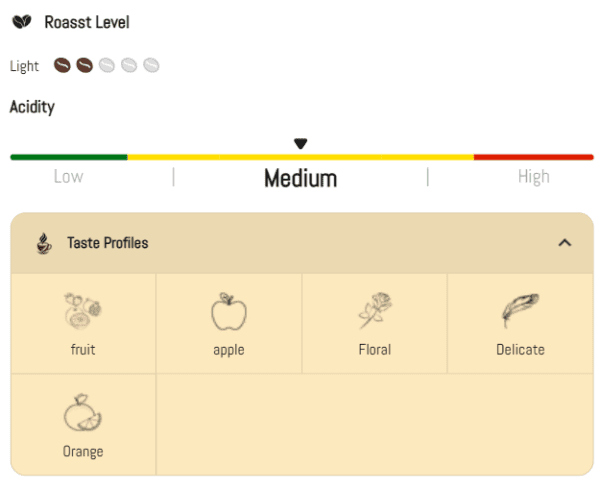Select the fifth roast level bean
This screenshot has width=600, height=490.
coord(151,66)
